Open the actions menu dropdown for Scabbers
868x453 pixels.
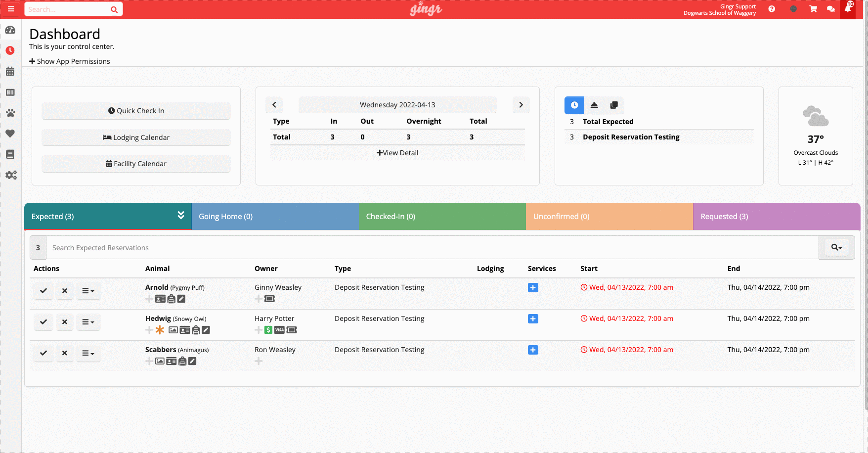point(88,353)
